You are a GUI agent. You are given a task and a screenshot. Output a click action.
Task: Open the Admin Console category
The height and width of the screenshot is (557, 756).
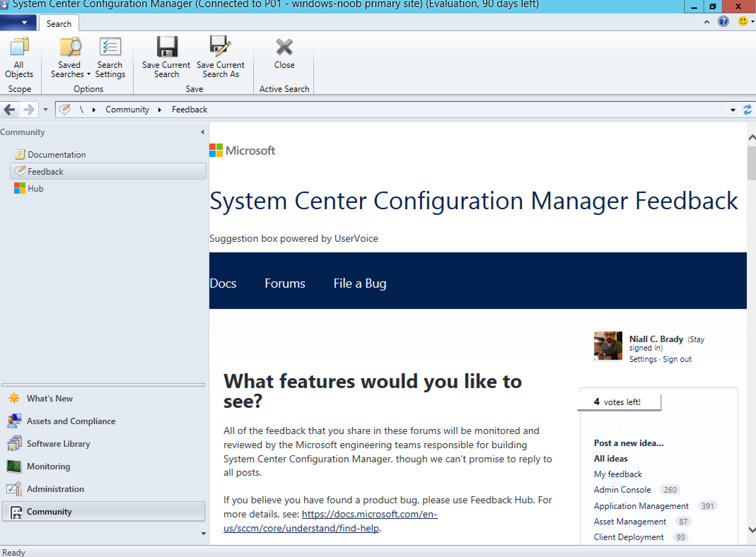pyautogui.click(x=622, y=490)
